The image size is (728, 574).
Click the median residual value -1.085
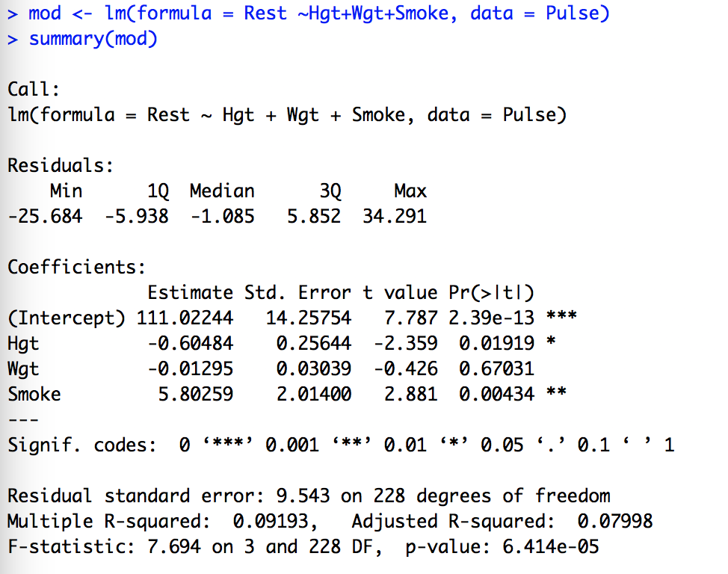(x=222, y=217)
